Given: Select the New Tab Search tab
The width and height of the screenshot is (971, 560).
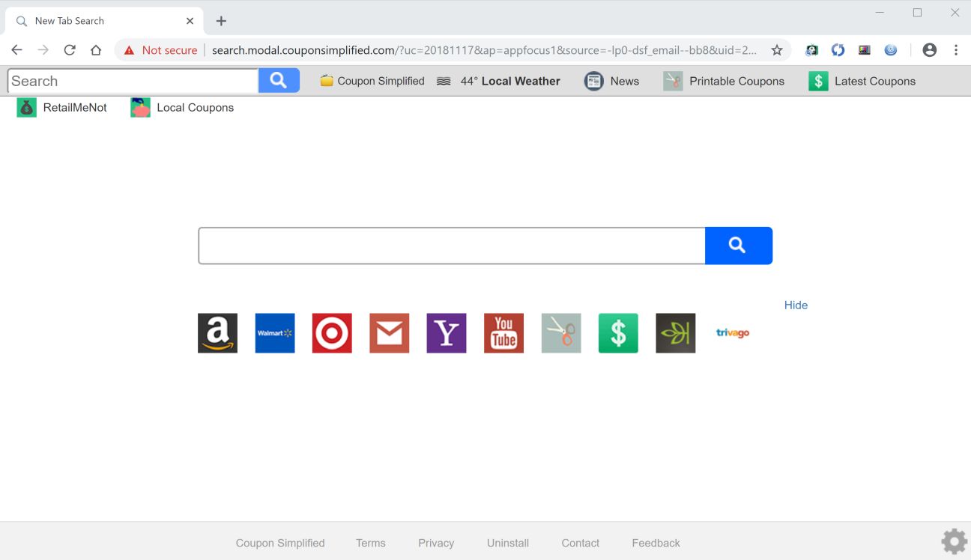Looking at the screenshot, I should point(104,21).
